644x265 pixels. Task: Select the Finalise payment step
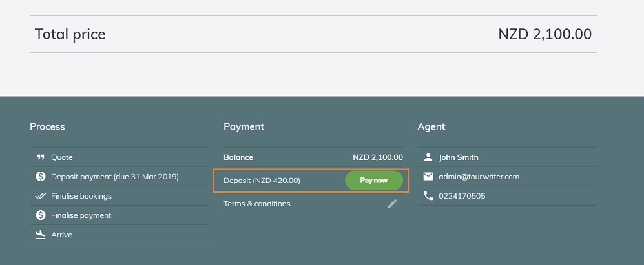point(81,215)
